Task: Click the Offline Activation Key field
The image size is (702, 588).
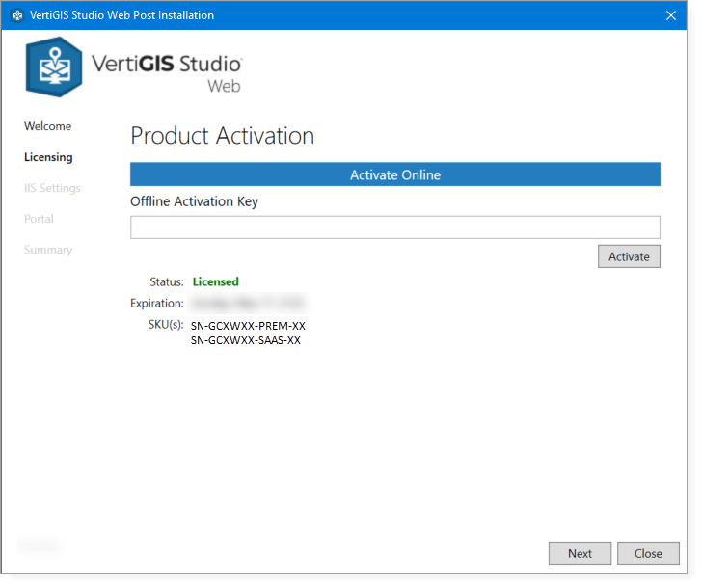Action: 394,227
